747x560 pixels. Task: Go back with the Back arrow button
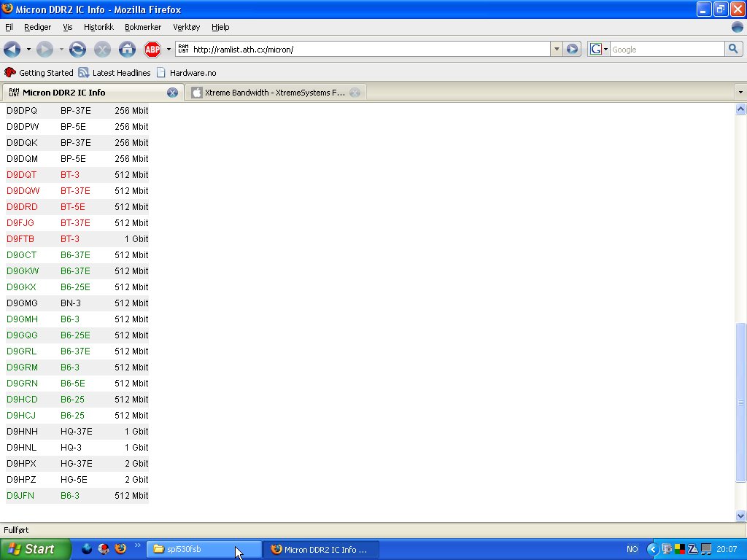(12, 49)
